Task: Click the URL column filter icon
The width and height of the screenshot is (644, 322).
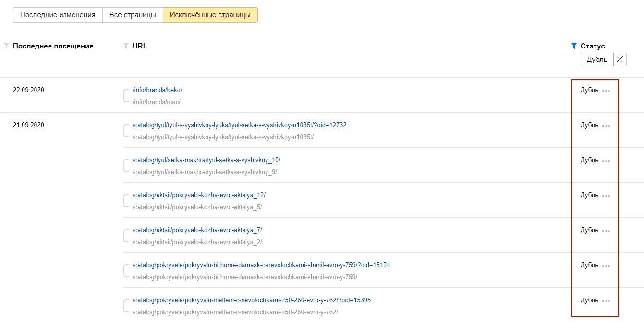Action: [x=126, y=46]
